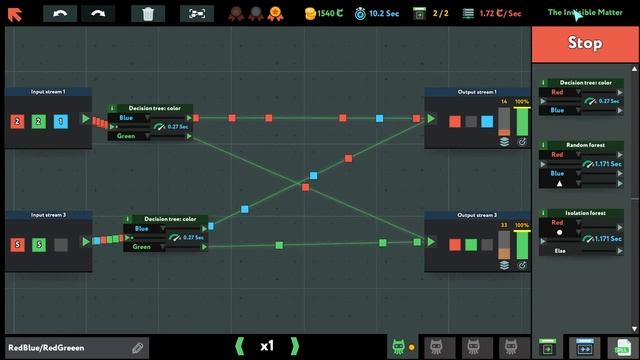Click the coin stack icon near 1540
Screen dimensions: 640x360
point(310,14)
